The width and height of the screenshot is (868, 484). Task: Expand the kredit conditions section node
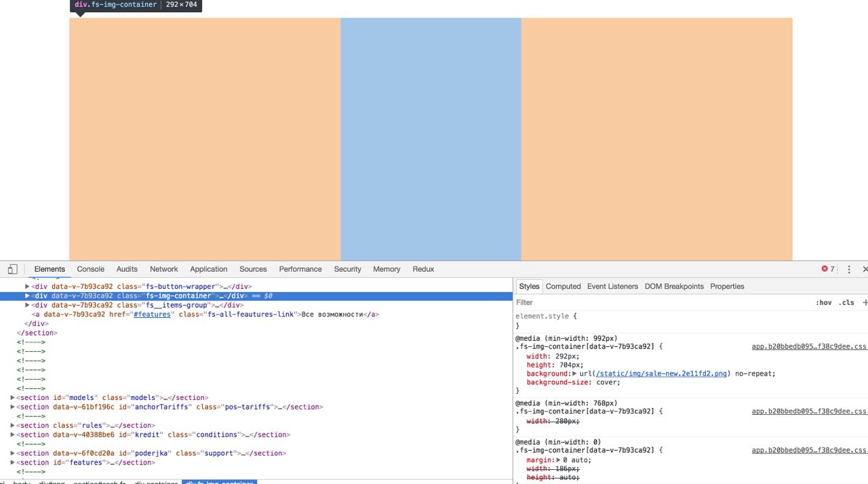13,435
